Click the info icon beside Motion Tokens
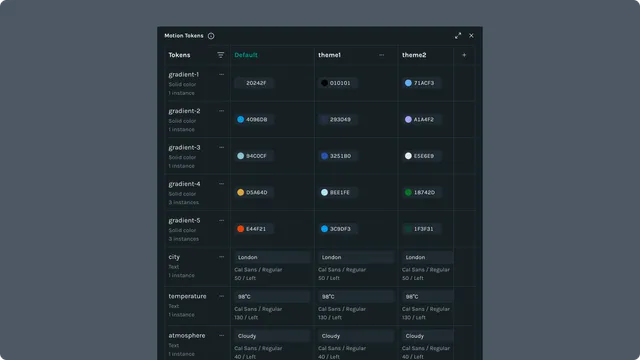 [x=211, y=36]
